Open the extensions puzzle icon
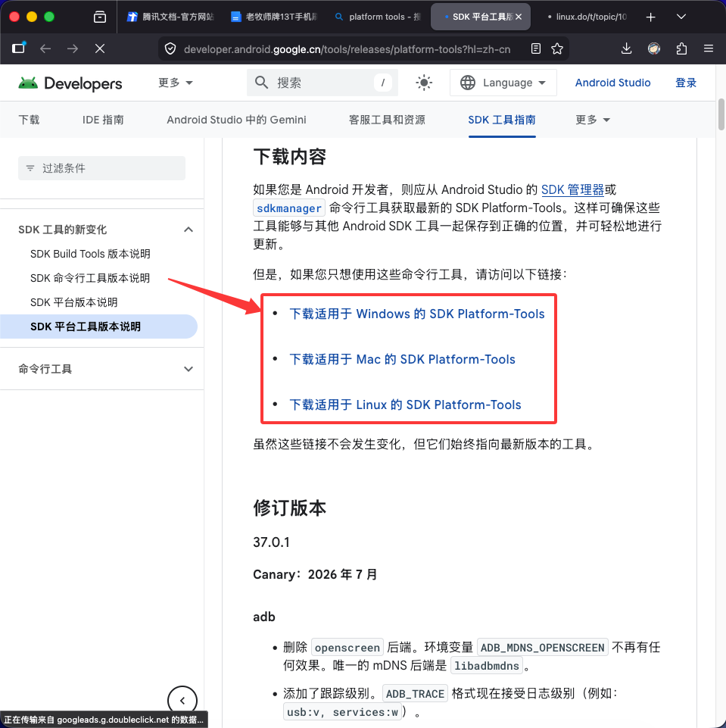 (x=681, y=48)
